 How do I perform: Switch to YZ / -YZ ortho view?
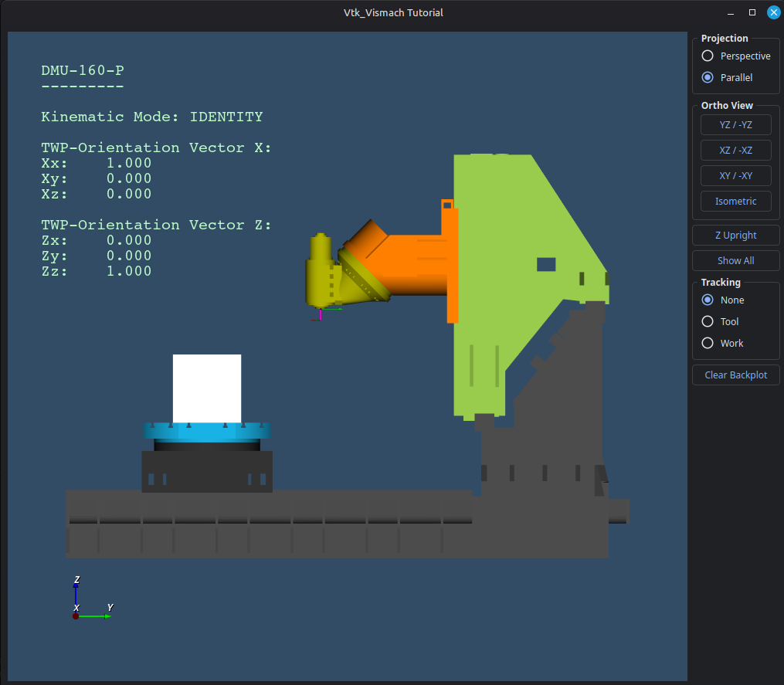coord(735,125)
